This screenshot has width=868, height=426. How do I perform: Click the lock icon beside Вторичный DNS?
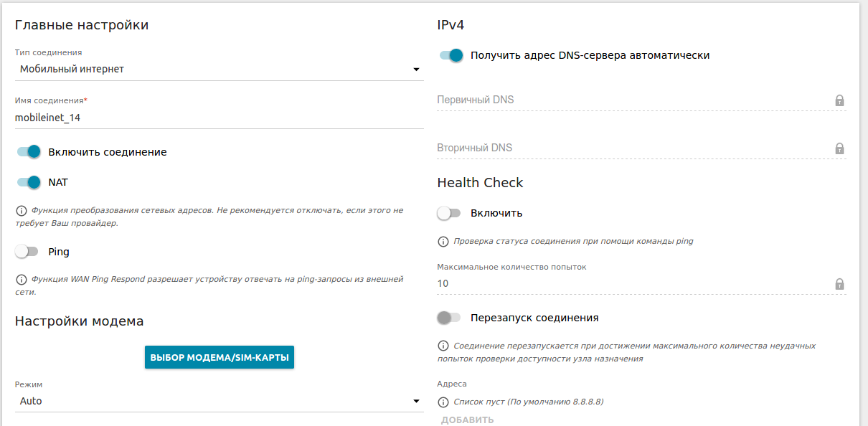point(839,148)
